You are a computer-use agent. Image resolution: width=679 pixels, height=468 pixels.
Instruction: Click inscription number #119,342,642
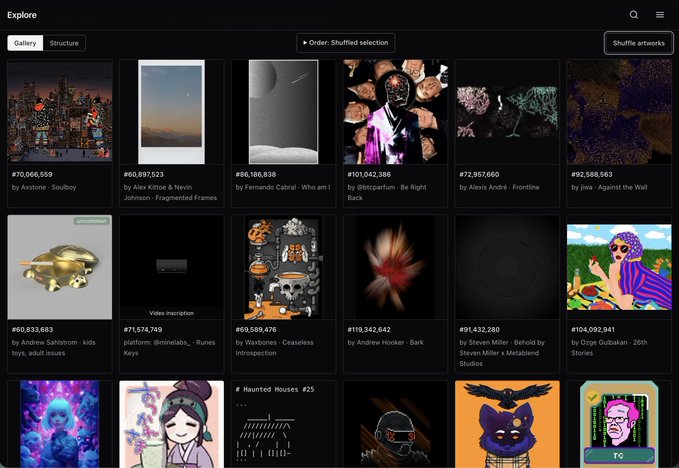click(369, 329)
